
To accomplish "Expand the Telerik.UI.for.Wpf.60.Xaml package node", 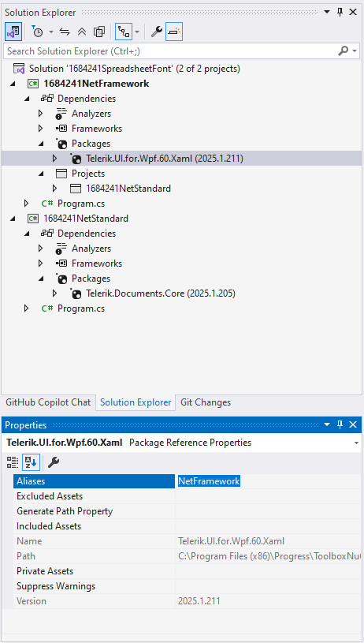I will click(55, 159).
